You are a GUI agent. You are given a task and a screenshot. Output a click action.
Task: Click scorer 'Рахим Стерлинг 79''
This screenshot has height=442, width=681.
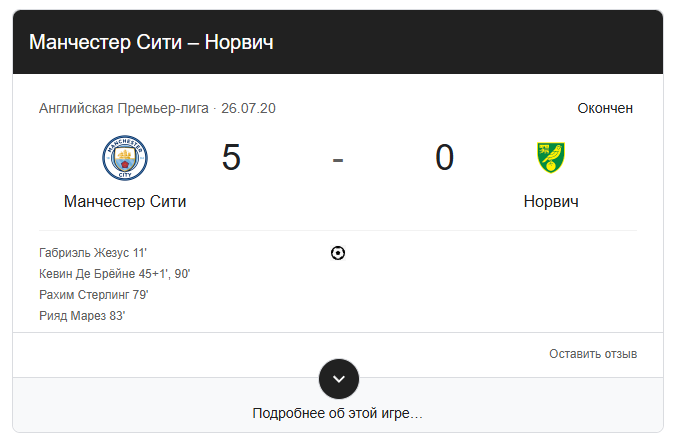pos(94,294)
